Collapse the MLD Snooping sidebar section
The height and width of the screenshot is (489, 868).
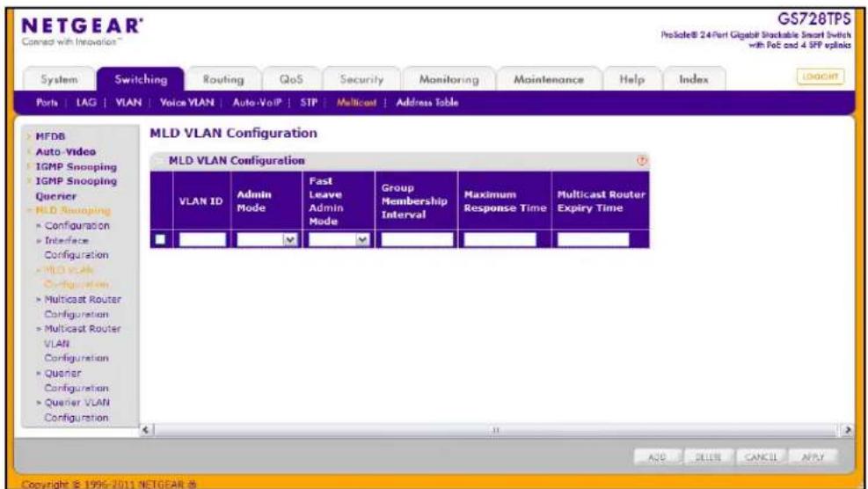72,210
